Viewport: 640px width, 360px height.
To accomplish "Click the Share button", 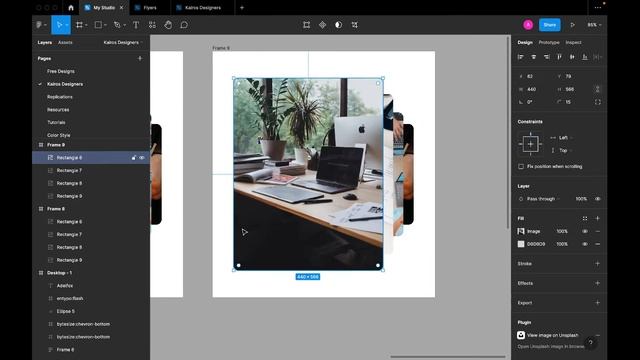I will click(549, 25).
